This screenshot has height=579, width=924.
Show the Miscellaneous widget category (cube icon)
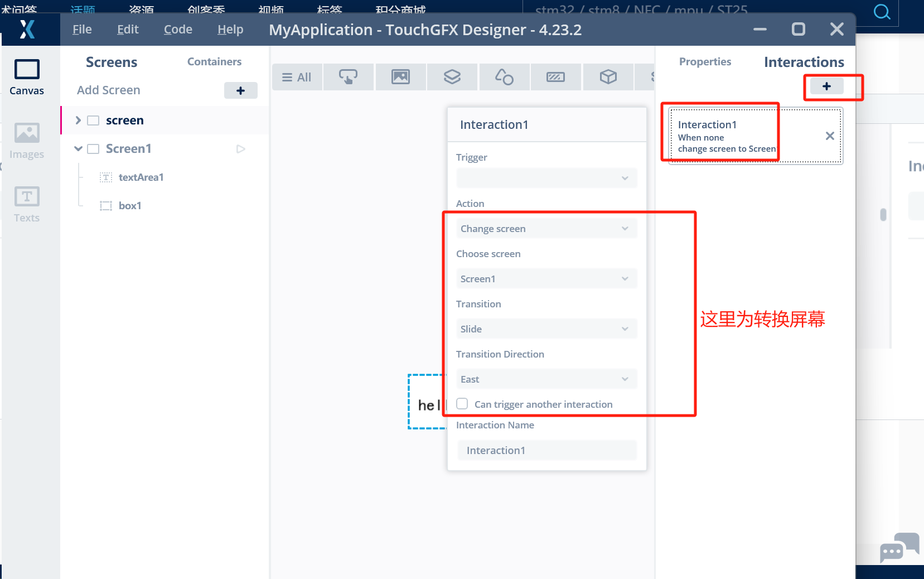[608, 77]
